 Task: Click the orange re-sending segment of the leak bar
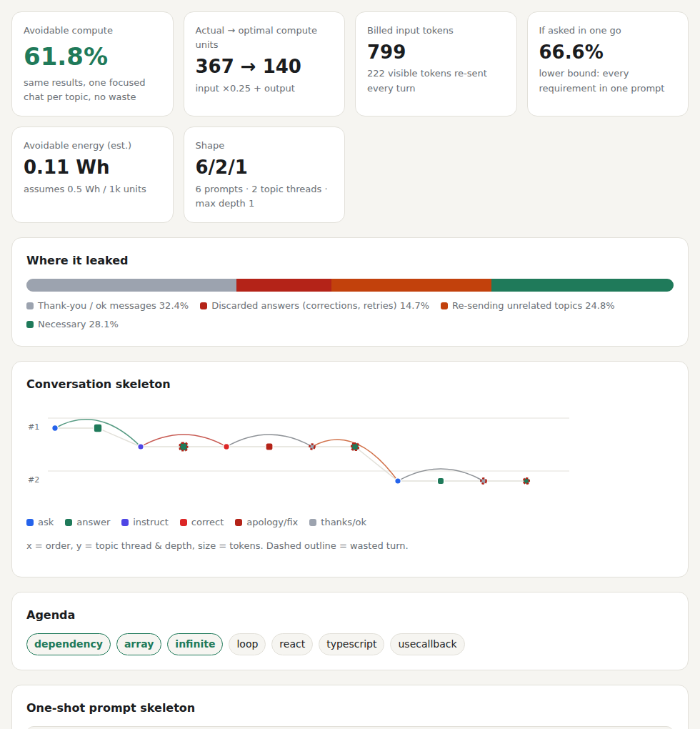click(411, 285)
